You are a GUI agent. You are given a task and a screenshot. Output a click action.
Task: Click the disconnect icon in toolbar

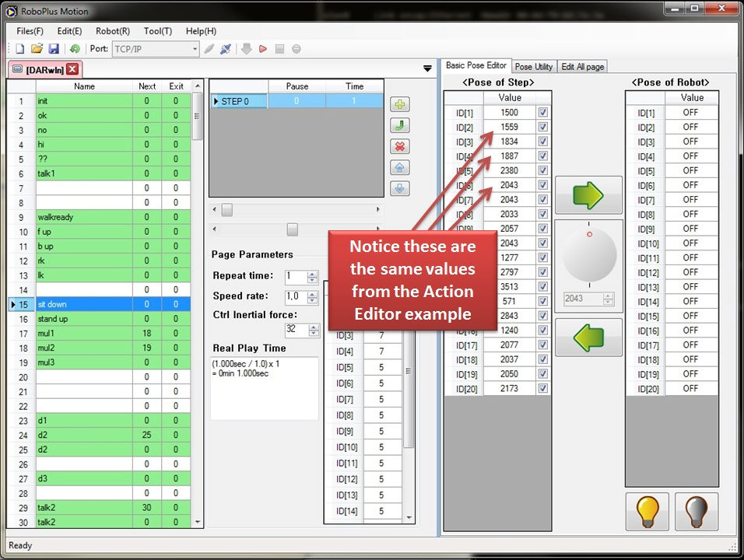click(226, 49)
